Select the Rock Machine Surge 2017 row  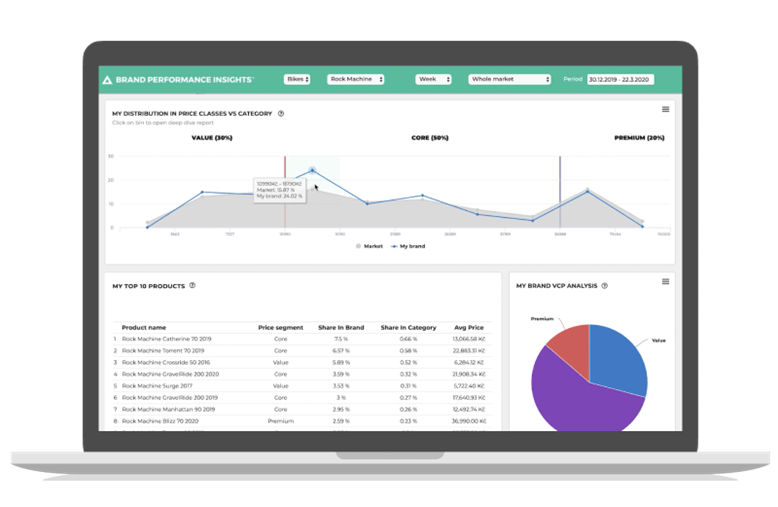(x=160, y=384)
